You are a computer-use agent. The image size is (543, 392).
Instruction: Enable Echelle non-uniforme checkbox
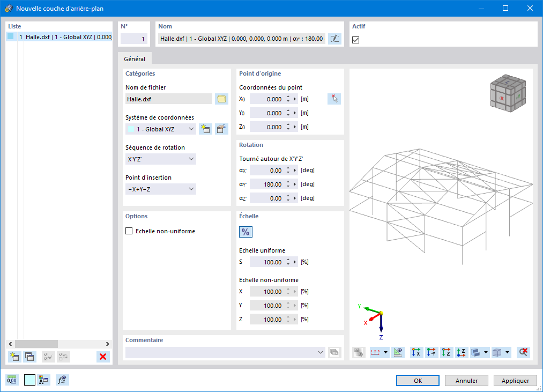tap(129, 231)
